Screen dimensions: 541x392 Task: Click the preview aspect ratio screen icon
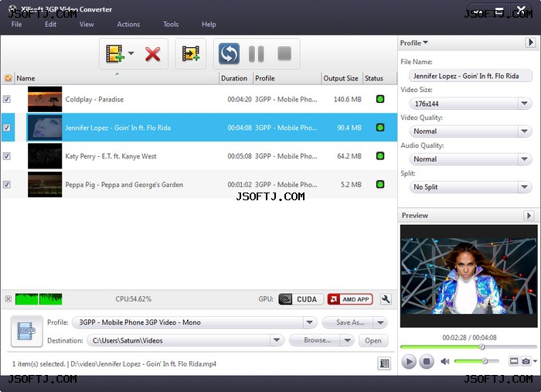(514, 361)
